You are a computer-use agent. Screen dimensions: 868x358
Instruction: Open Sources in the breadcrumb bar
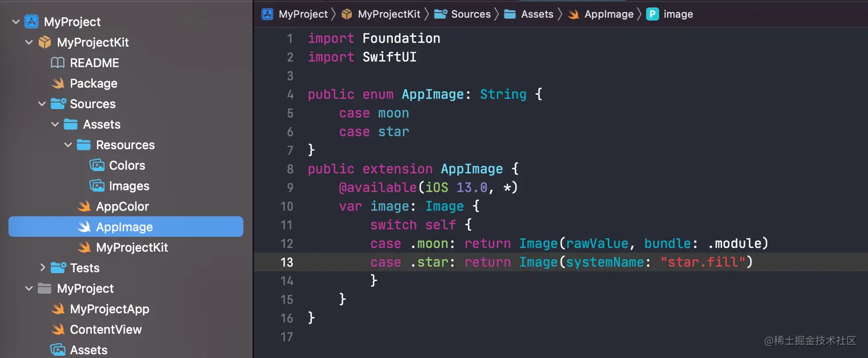pos(471,14)
